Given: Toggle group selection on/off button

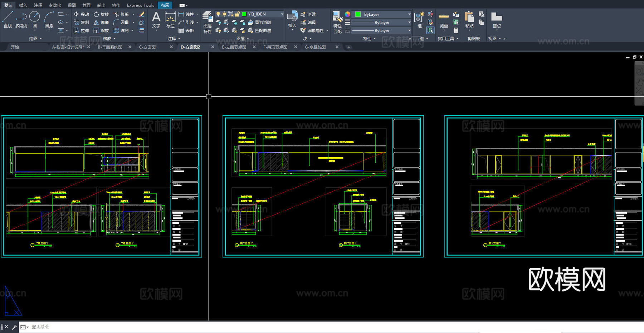Looking at the screenshot, I should point(430,30).
